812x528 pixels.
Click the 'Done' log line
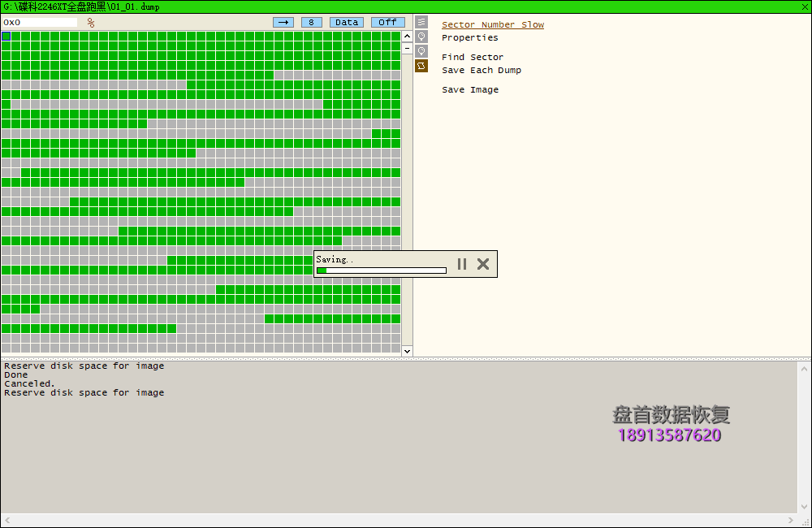[15, 374]
